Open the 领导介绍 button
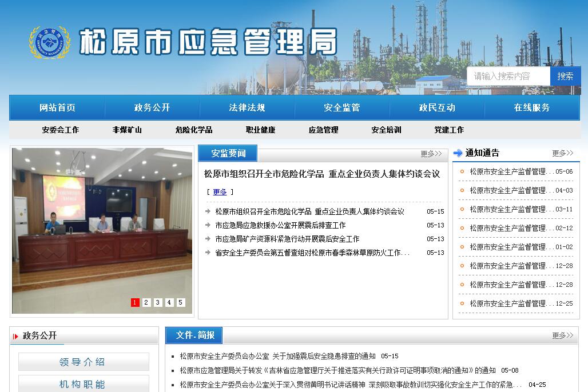This screenshot has height=392, width=588. click(84, 362)
